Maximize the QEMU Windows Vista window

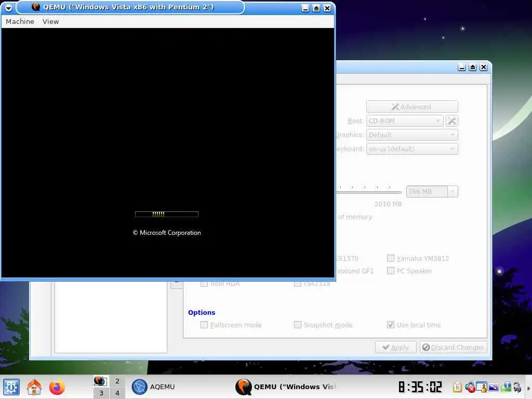coord(316,8)
